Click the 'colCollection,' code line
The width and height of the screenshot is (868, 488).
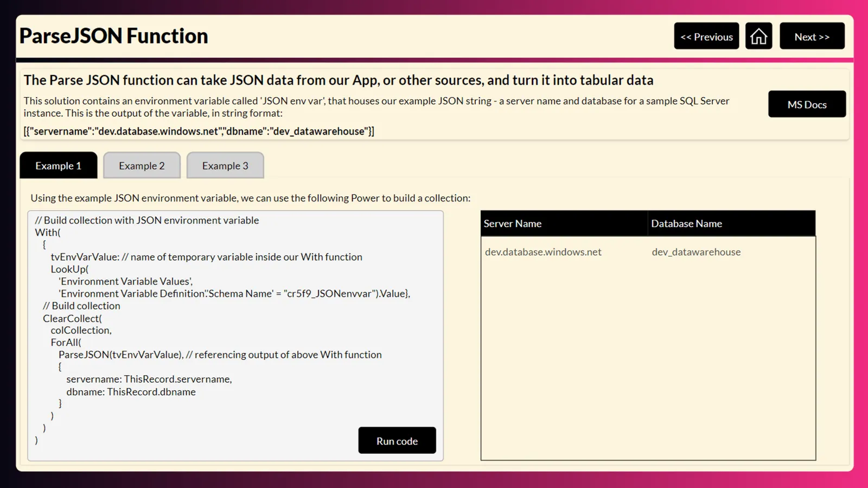click(81, 330)
